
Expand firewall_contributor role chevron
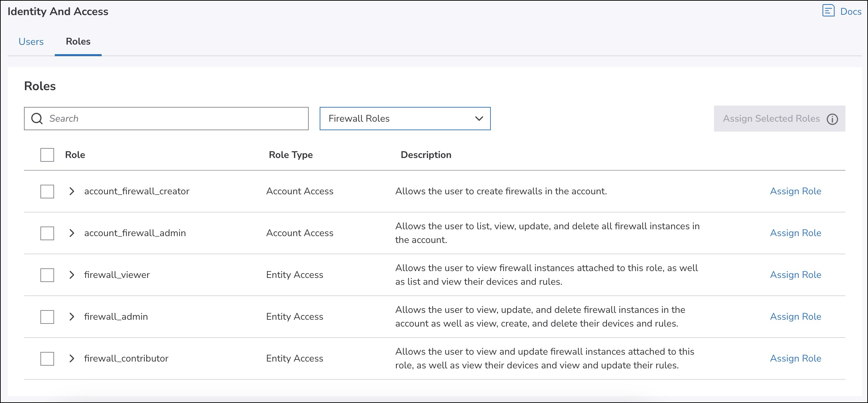point(72,358)
